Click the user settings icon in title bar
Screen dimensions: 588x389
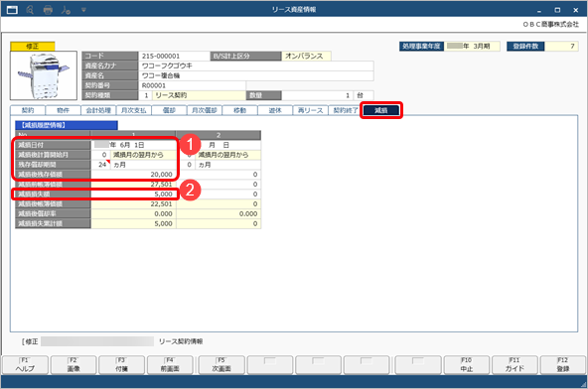pos(66,10)
